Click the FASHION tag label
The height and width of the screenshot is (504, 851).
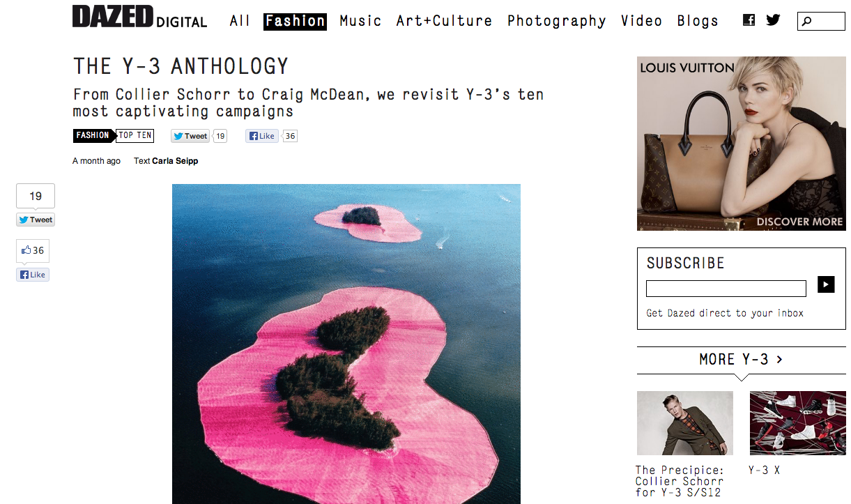pyautogui.click(x=93, y=135)
